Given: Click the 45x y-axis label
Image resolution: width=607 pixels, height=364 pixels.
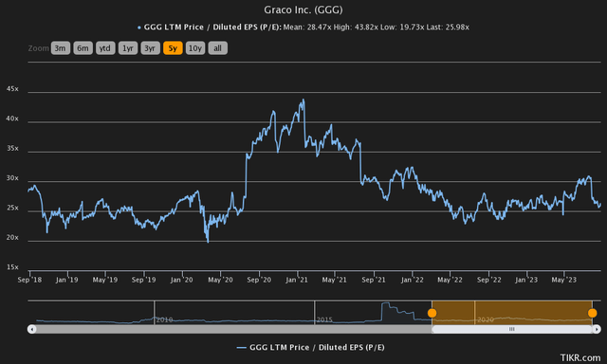Looking at the screenshot, I should point(12,89).
